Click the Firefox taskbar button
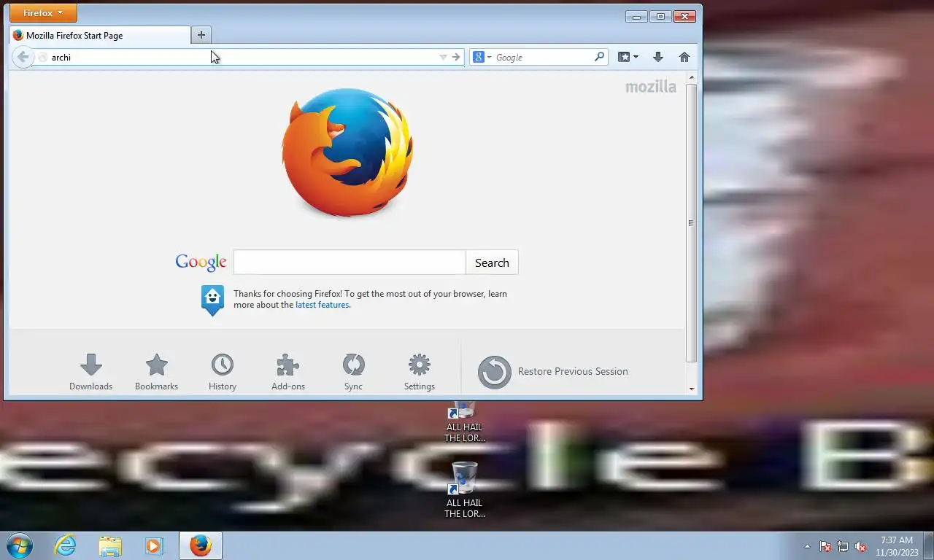The image size is (934, 560). [200, 545]
